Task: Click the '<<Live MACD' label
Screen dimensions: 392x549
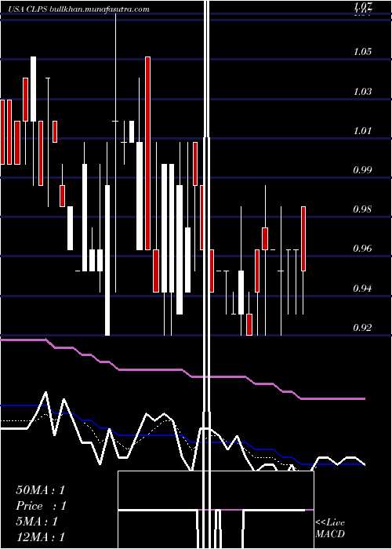Action: click(330, 529)
